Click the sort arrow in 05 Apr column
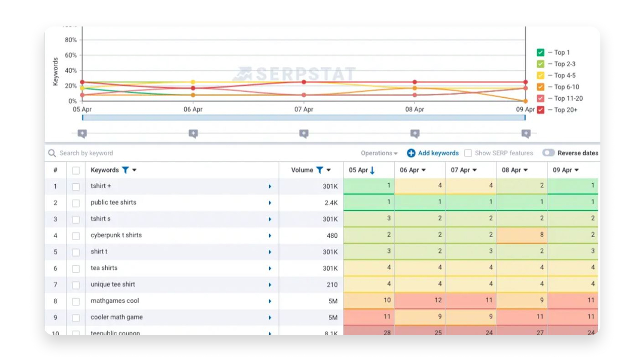This screenshot has width=644, height=362. [x=372, y=170]
